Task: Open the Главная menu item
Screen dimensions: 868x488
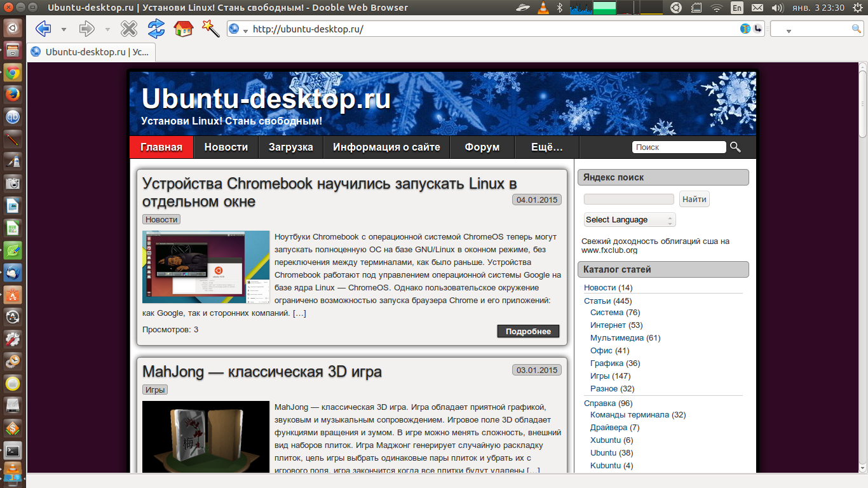Action: [x=161, y=147]
